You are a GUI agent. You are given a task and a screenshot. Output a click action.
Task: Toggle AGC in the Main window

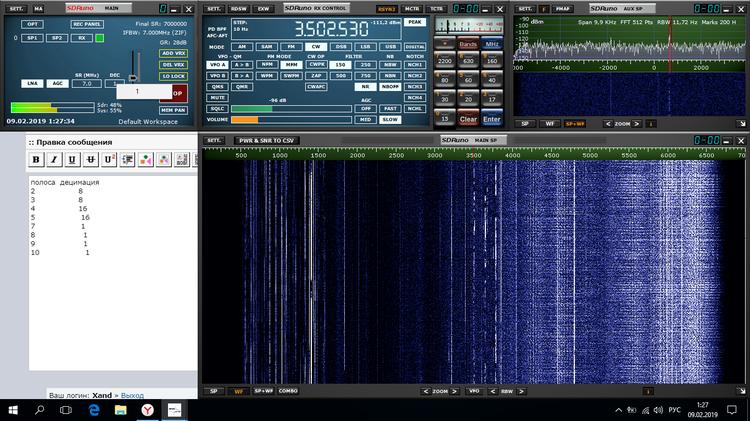[57, 83]
